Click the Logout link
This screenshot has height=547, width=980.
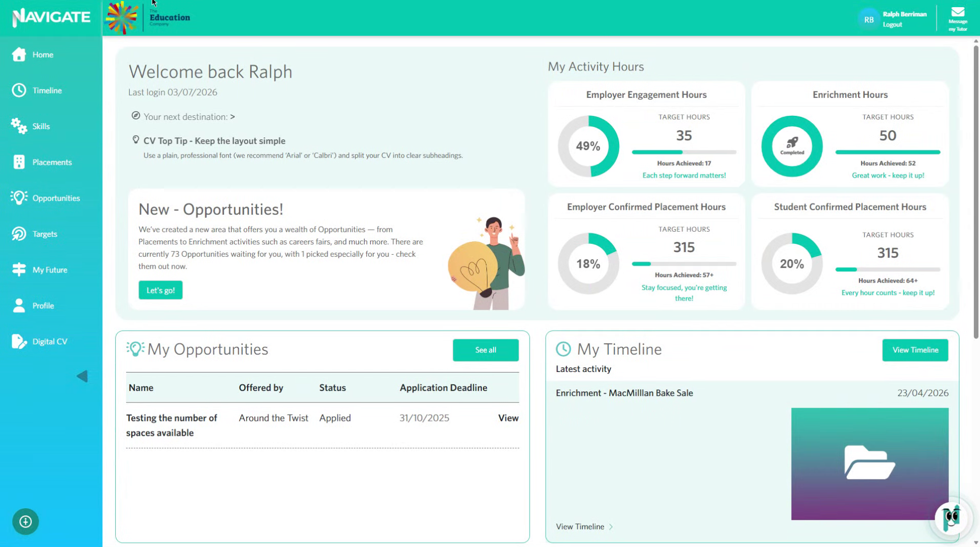click(x=892, y=24)
